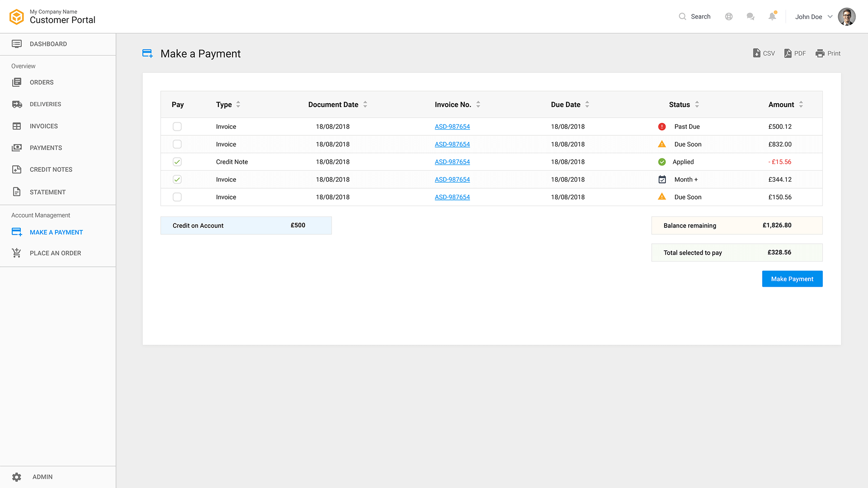This screenshot has width=868, height=488.
Task: Sort by Status column arrows
Action: [697, 105]
